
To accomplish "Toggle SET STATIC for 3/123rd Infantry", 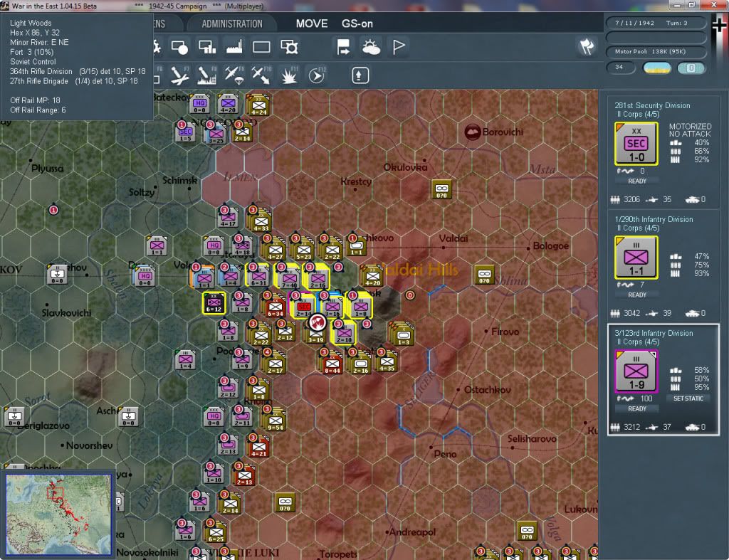I will [x=688, y=398].
